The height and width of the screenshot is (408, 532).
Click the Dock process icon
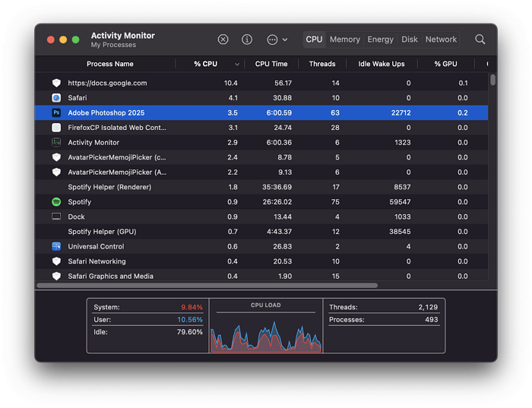click(56, 217)
